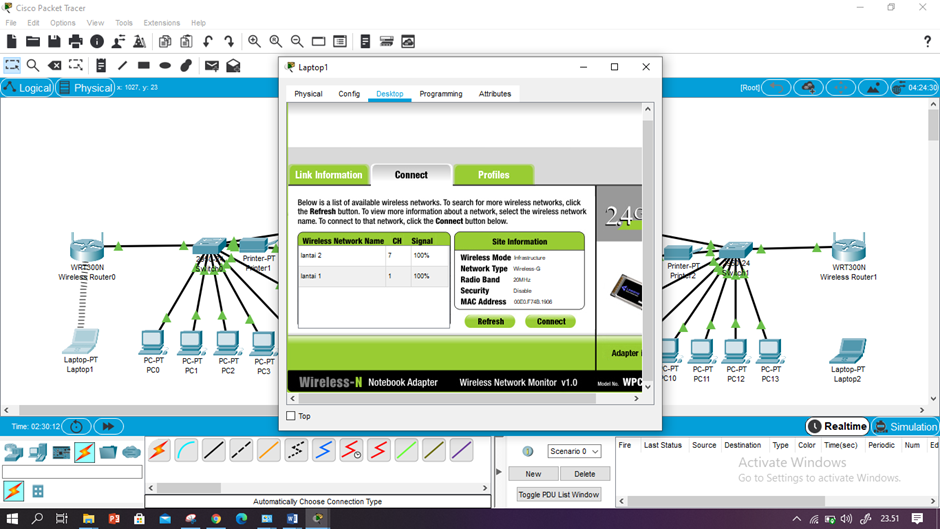Open the Physical tab in Laptop1
Screen dimensions: 940x529
tap(308, 94)
